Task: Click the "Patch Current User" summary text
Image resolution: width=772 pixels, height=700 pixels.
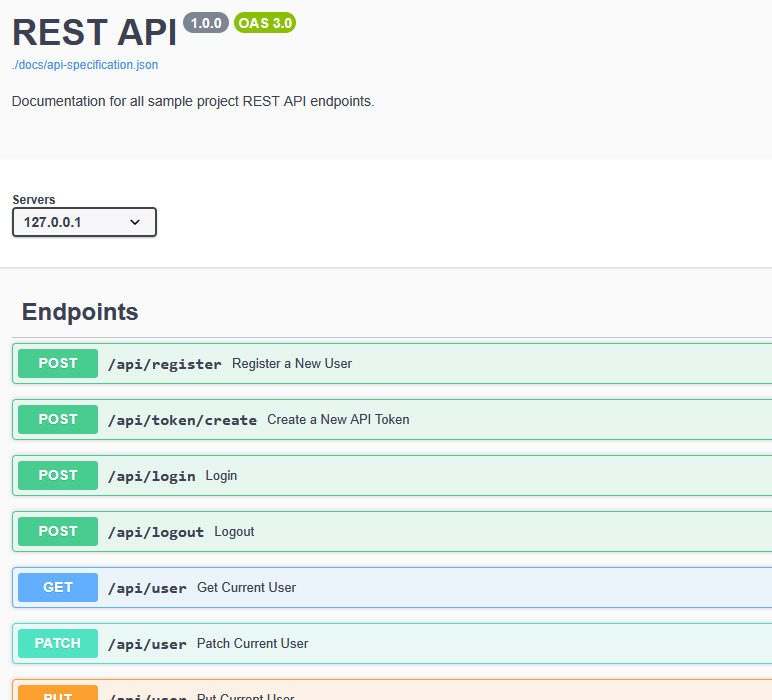Action: [252, 644]
